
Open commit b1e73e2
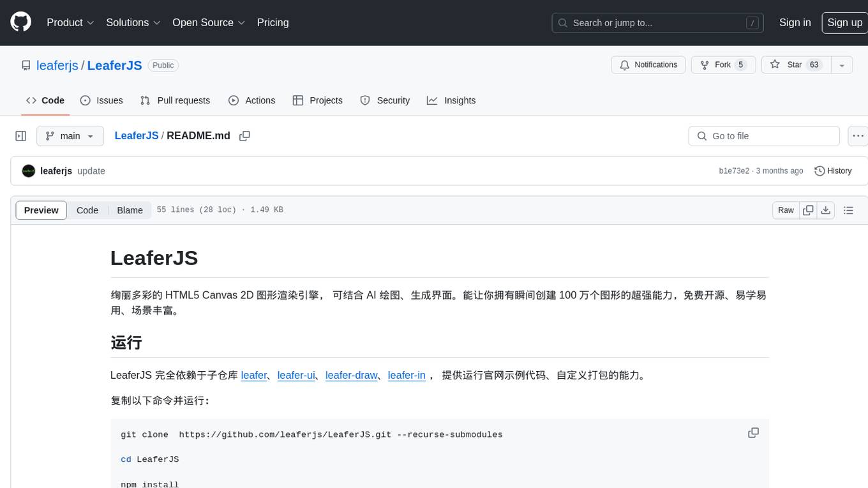coord(734,171)
